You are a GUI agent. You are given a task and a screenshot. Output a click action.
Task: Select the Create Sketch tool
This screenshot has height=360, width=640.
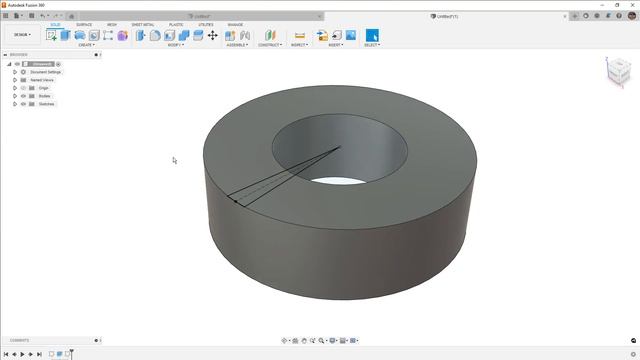(x=51, y=36)
